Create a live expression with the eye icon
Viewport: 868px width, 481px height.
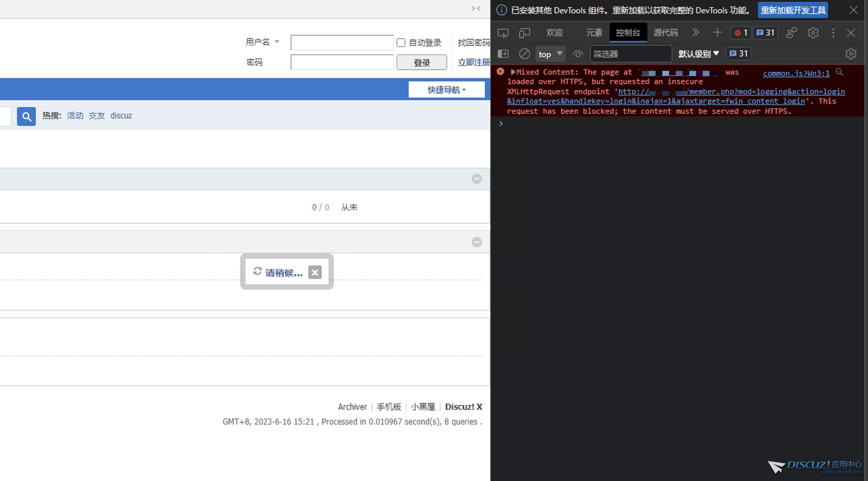coord(577,54)
